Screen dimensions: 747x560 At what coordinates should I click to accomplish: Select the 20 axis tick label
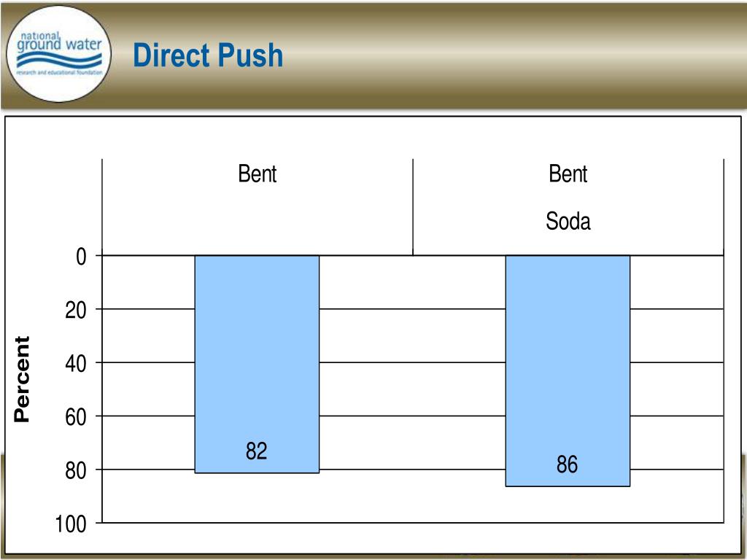(76, 311)
